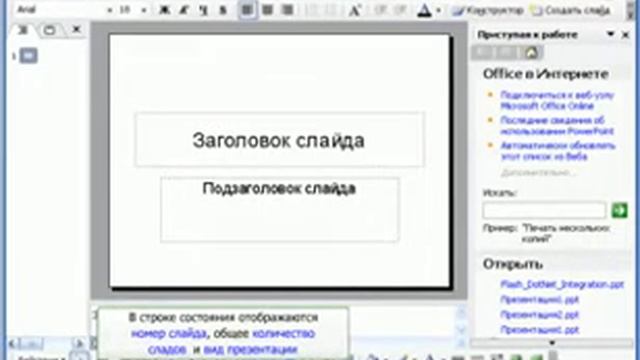Screen dimensions: 640x360
Task: Click the Заголовок слайда title placeholder
Action: (279, 140)
